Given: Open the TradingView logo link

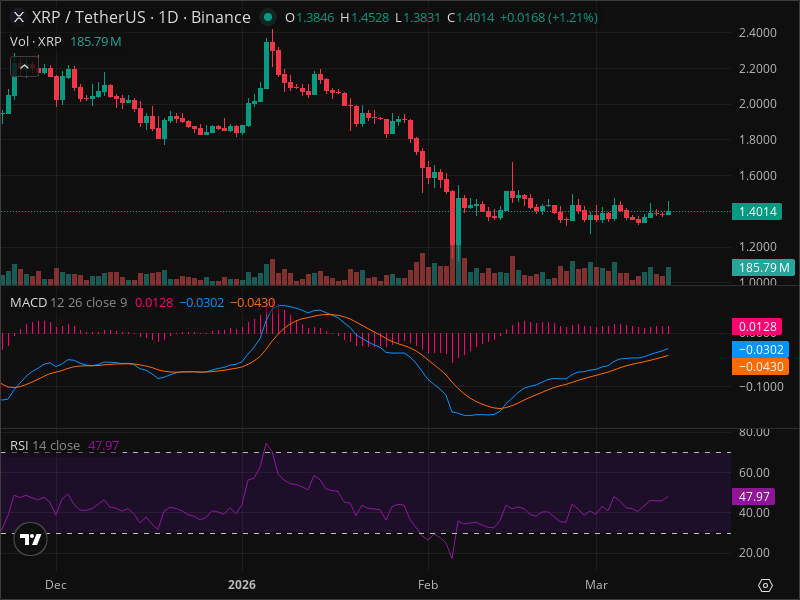Looking at the screenshot, I should 31,539.
